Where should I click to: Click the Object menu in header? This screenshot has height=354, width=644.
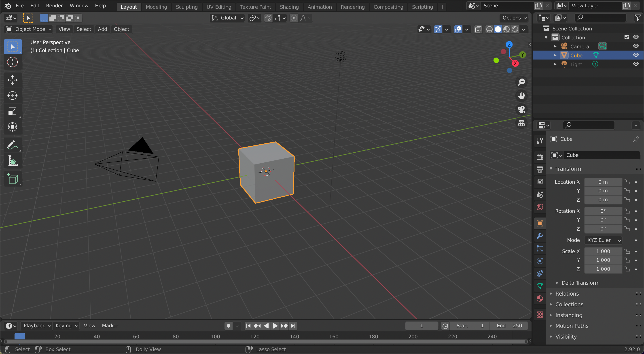tap(121, 29)
